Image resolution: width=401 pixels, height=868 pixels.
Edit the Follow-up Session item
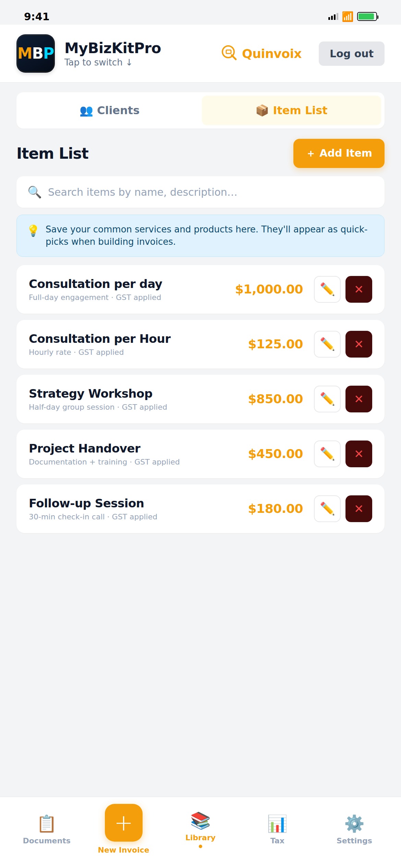point(327,509)
